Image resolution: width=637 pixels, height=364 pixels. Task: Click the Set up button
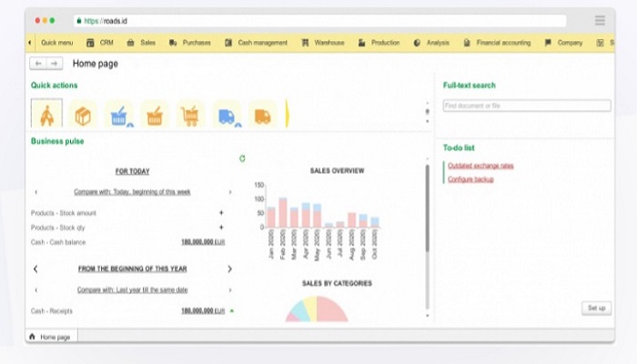(596, 308)
